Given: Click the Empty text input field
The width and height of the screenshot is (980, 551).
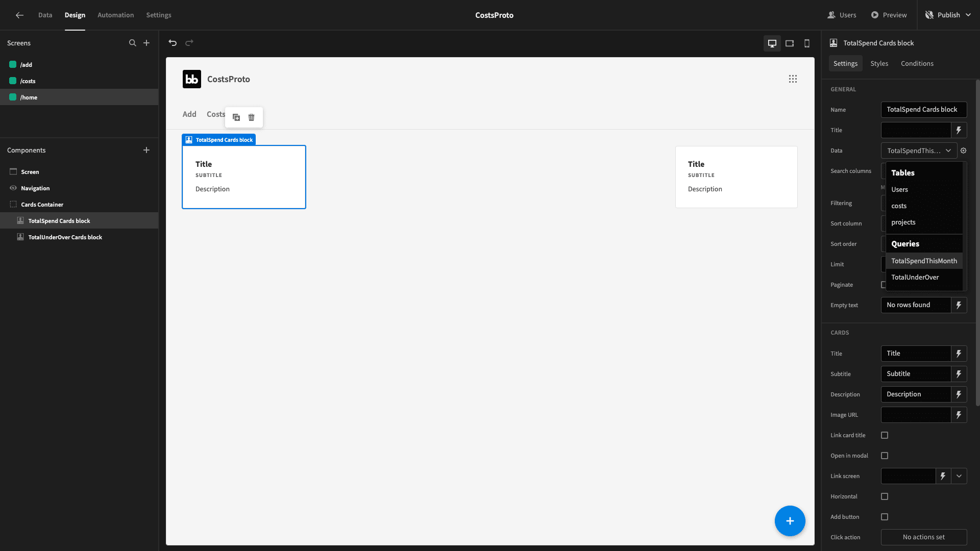Looking at the screenshot, I should pos(916,305).
